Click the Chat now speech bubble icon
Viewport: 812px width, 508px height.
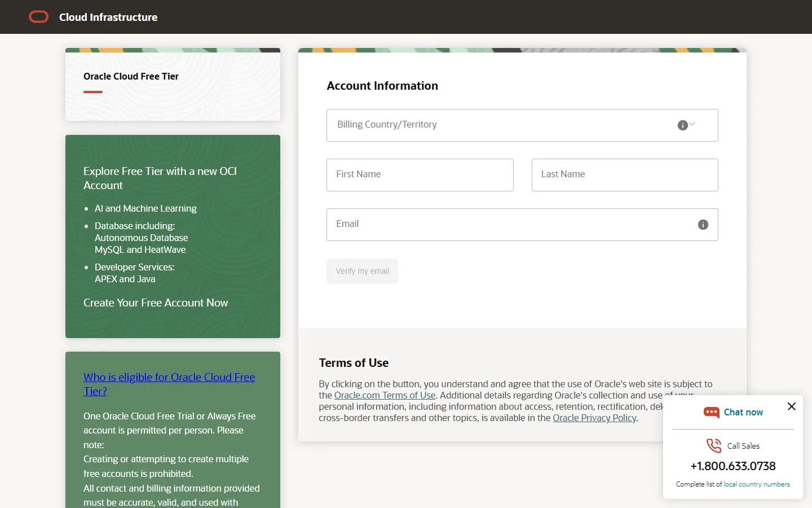[x=712, y=413]
